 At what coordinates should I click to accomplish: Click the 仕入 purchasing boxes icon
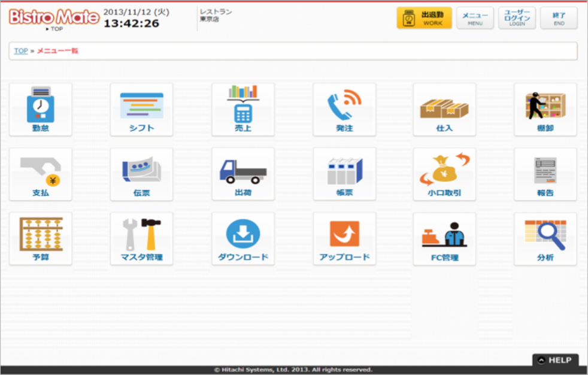(x=444, y=109)
